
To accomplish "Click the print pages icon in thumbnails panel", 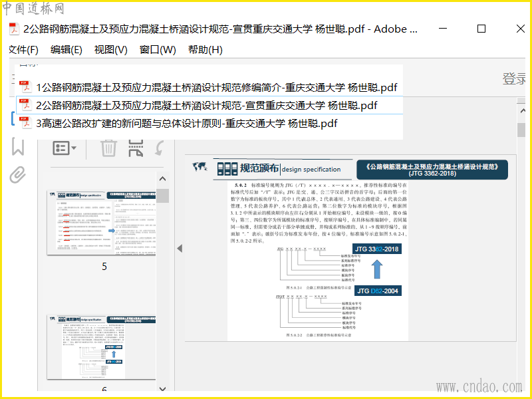I will click(x=136, y=148).
